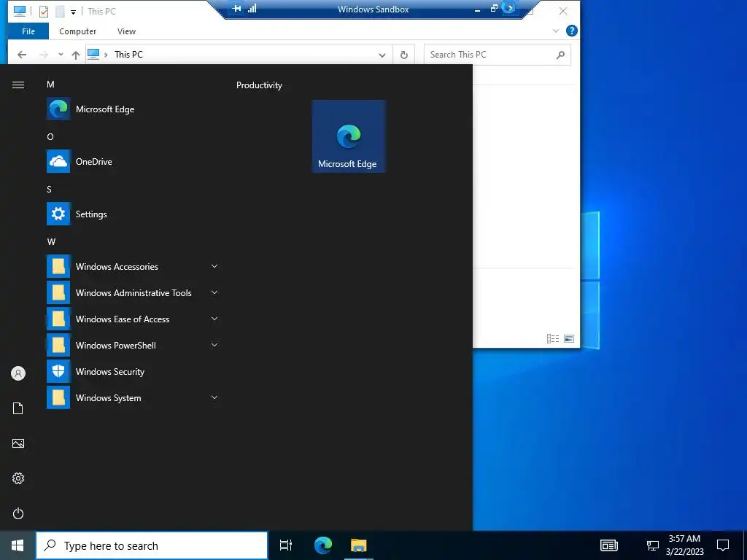Click the Microsoft Edge Productivity tile
This screenshot has width=747, height=560.
click(348, 136)
